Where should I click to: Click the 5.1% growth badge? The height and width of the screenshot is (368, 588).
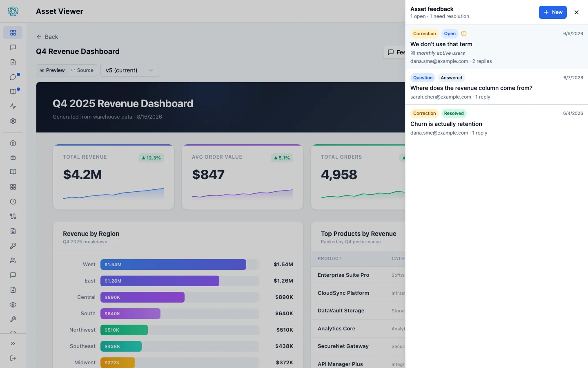click(x=282, y=158)
